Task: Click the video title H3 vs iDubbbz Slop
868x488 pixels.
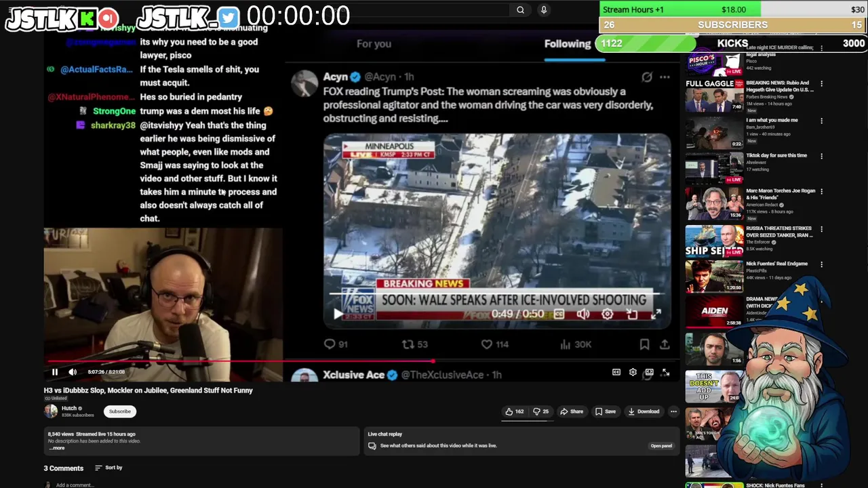Action: point(148,390)
